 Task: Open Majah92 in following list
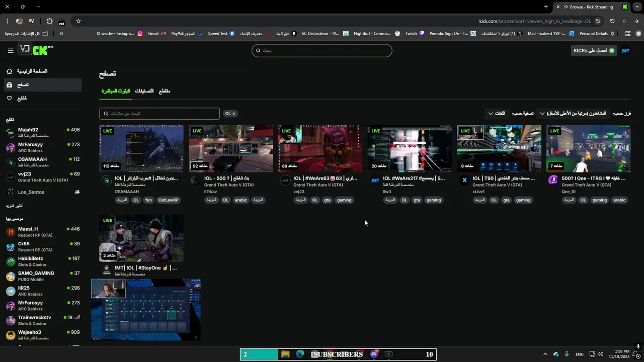42,133
